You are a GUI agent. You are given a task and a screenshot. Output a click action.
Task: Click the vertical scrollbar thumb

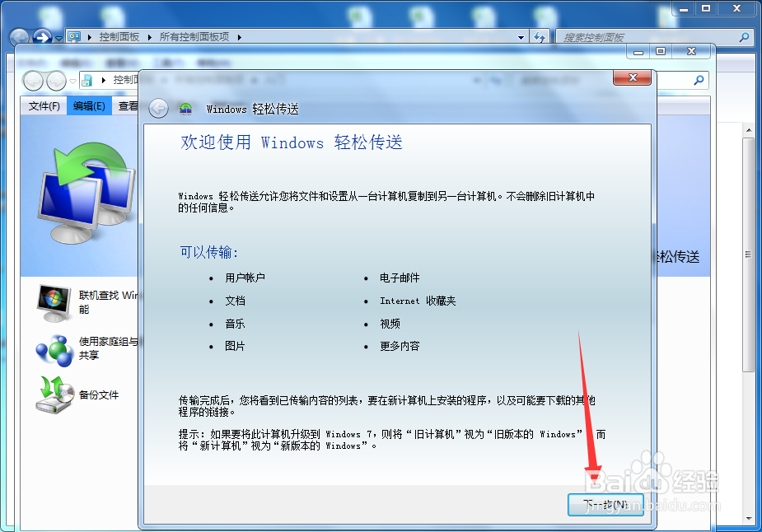(x=748, y=255)
